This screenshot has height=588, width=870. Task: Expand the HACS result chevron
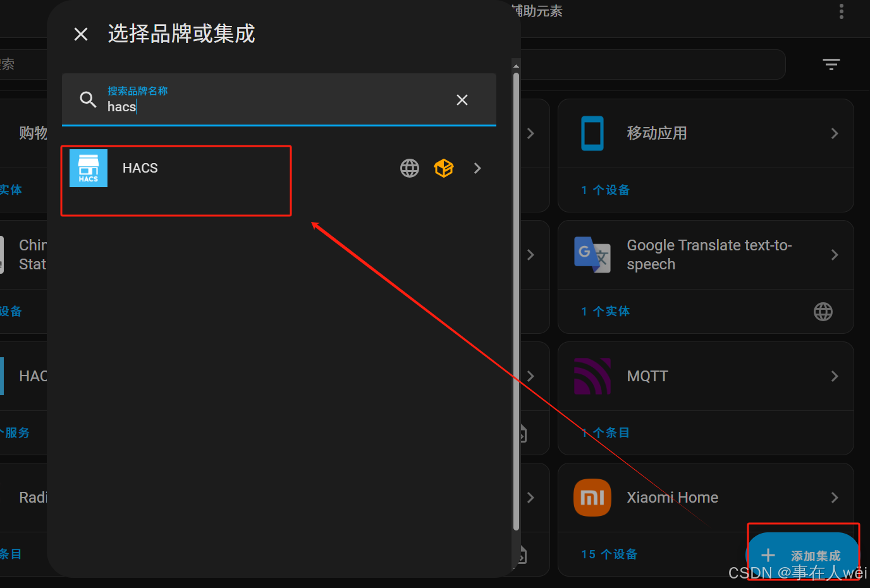(477, 168)
